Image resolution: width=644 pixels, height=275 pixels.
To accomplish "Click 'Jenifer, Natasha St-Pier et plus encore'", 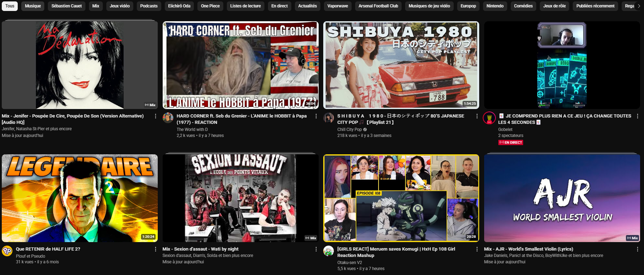I will tap(37, 129).
